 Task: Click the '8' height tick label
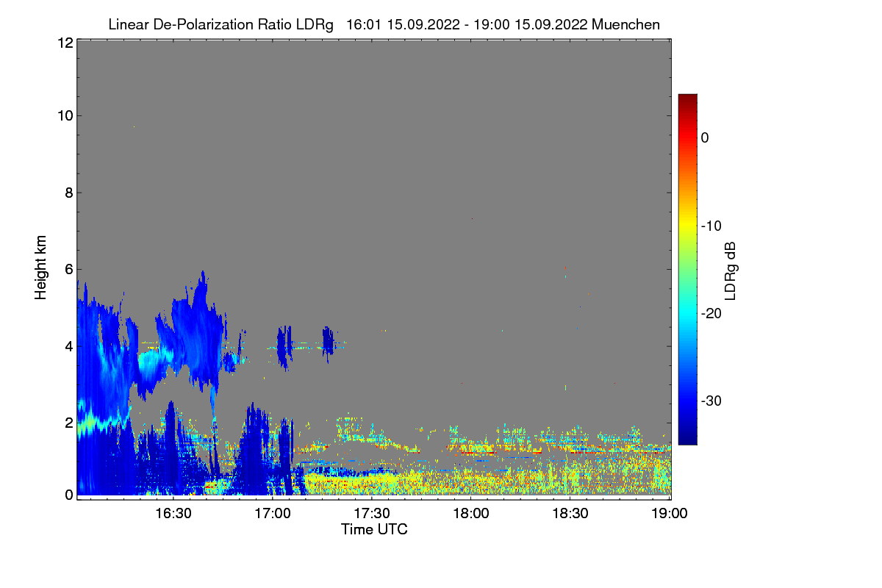click(68, 193)
